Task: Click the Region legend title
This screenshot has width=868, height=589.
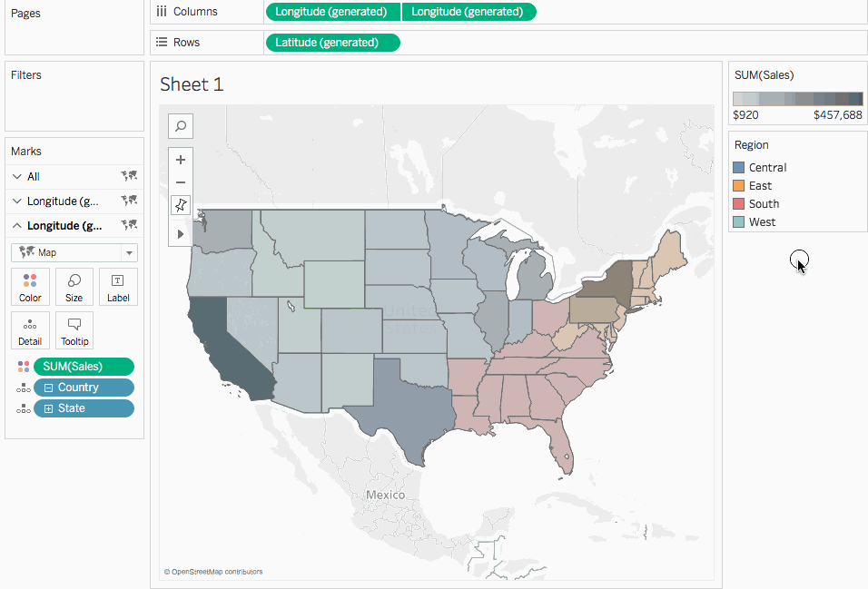Action: point(751,145)
